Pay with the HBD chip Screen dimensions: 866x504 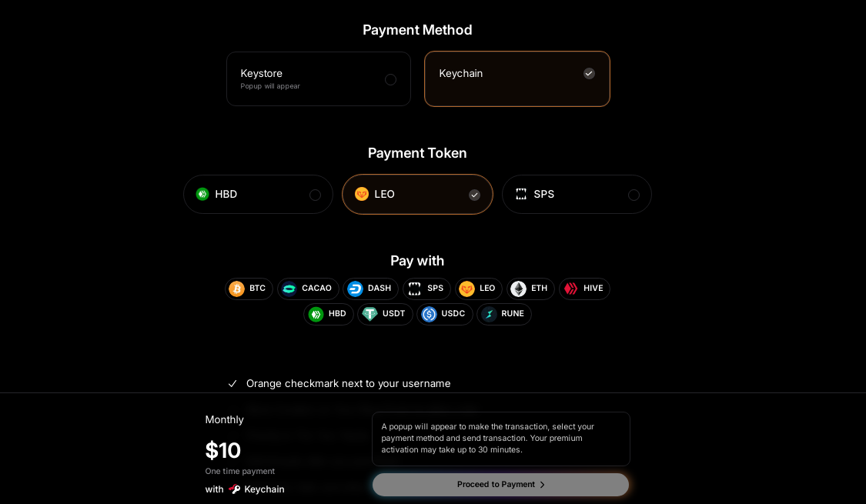[x=329, y=314]
